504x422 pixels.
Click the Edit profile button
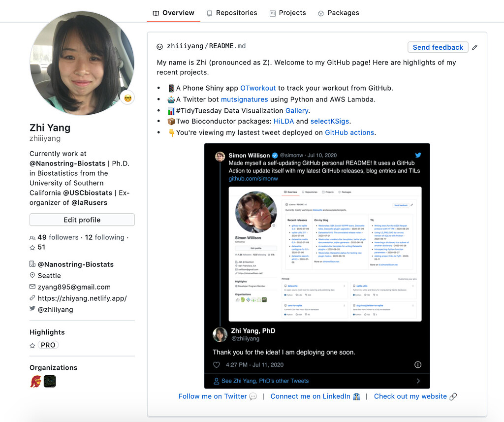[x=82, y=220]
